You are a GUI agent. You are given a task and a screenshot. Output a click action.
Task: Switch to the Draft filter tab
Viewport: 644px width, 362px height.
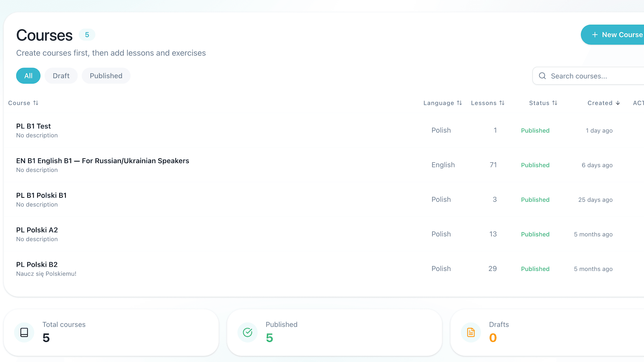pyautogui.click(x=61, y=76)
